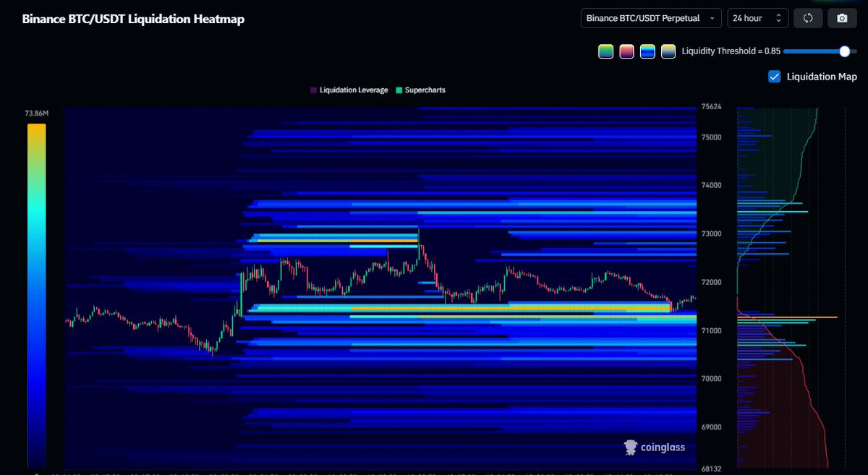Toggle the Supercharts legend series

(421, 90)
